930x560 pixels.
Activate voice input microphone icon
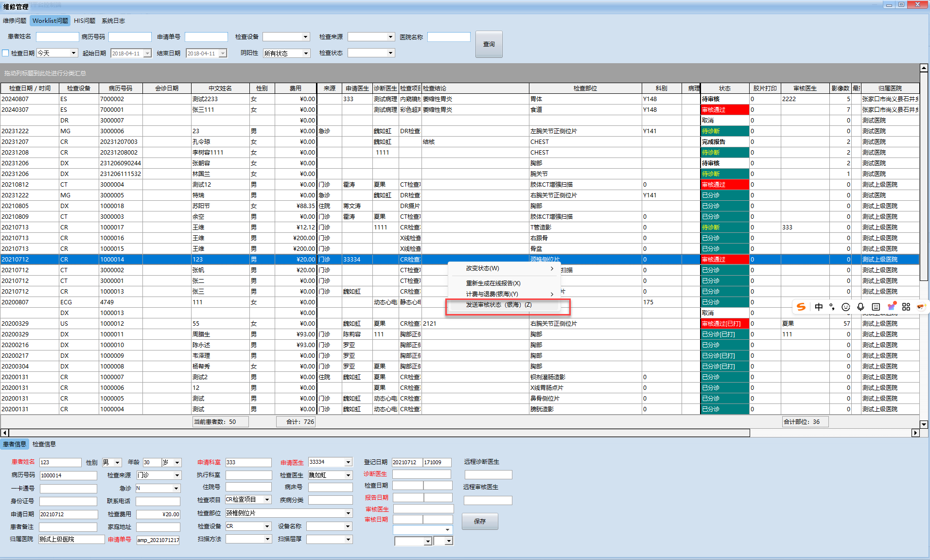point(860,307)
